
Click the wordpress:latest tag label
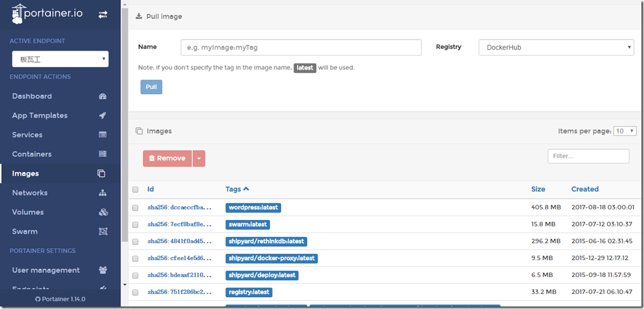point(253,207)
